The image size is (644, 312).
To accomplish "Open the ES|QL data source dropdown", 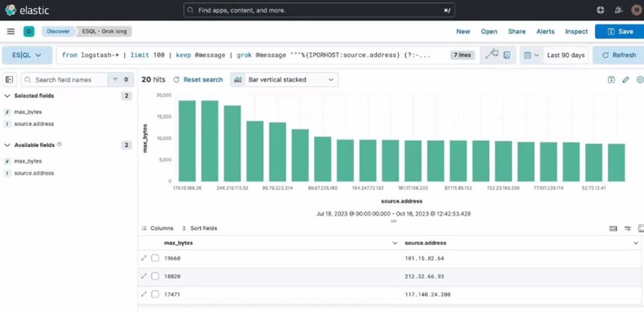I will pos(27,55).
